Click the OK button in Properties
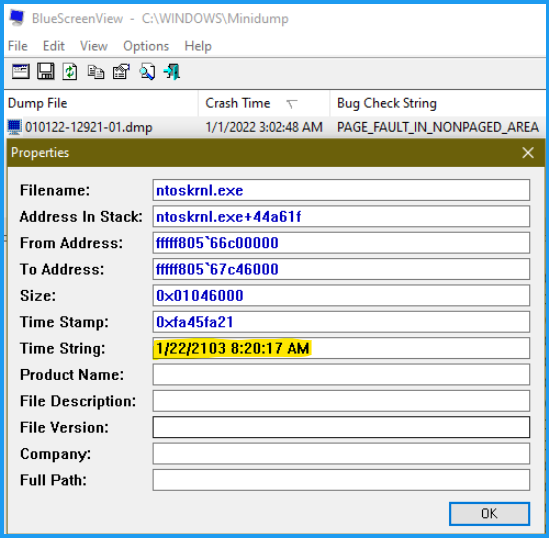This screenshot has height=538, width=549. (489, 513)
